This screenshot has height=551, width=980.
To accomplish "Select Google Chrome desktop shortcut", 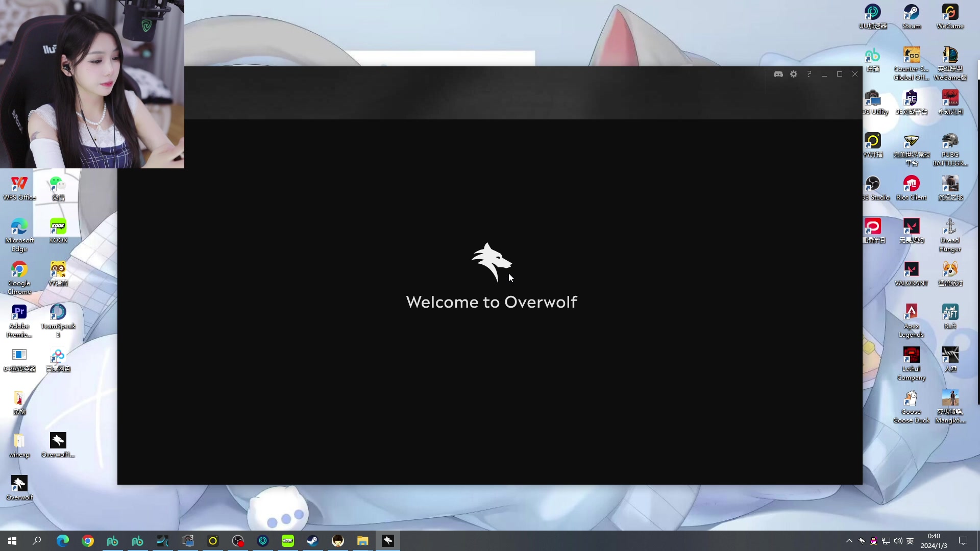I will 19,278.
